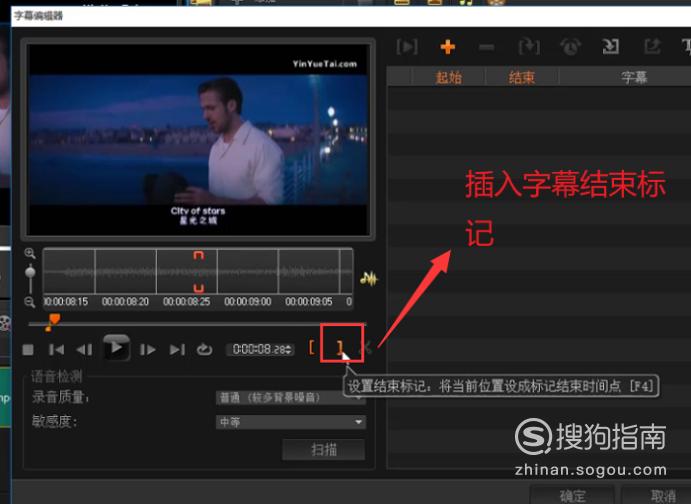The width and height of the screenshot is (691, 504).
Task: Click the 确定 button
Action: (x=572, y=496)
